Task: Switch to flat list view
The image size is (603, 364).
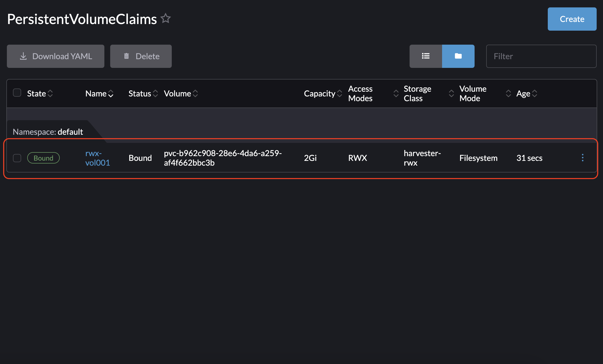Action: pyautogui.click(x=425, y=56)
